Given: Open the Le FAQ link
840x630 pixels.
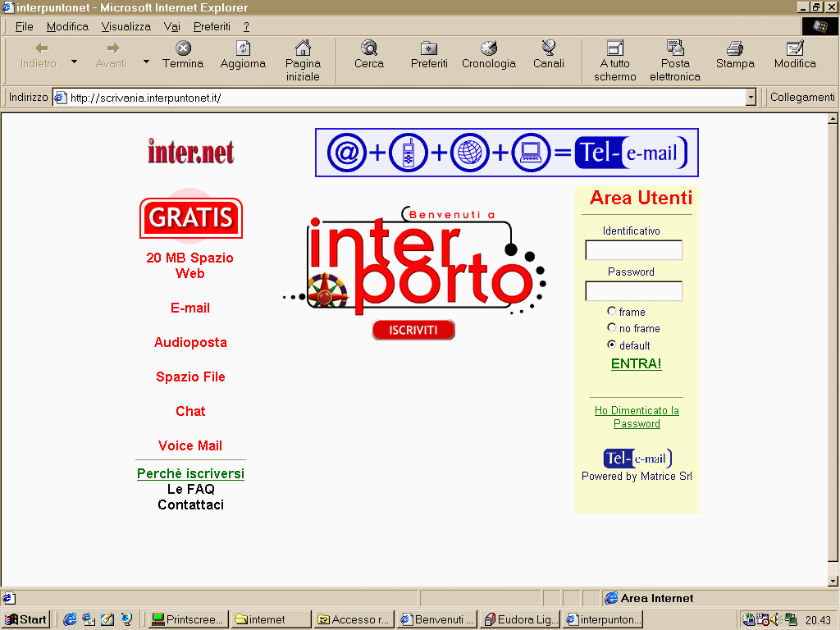Looking at the screenshot, I should coord(190,489).
